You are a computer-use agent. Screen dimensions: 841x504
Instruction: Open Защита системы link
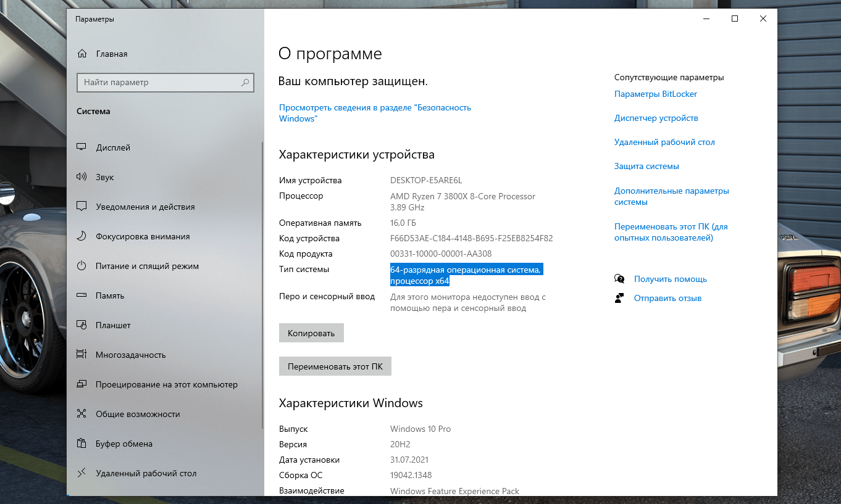[x=646, y=166]
